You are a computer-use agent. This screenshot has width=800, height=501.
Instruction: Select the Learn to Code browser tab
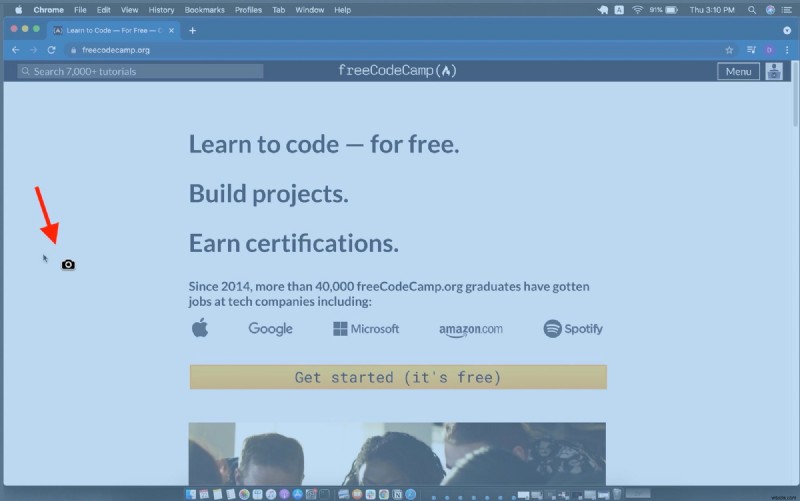click(x=113, y=31)
